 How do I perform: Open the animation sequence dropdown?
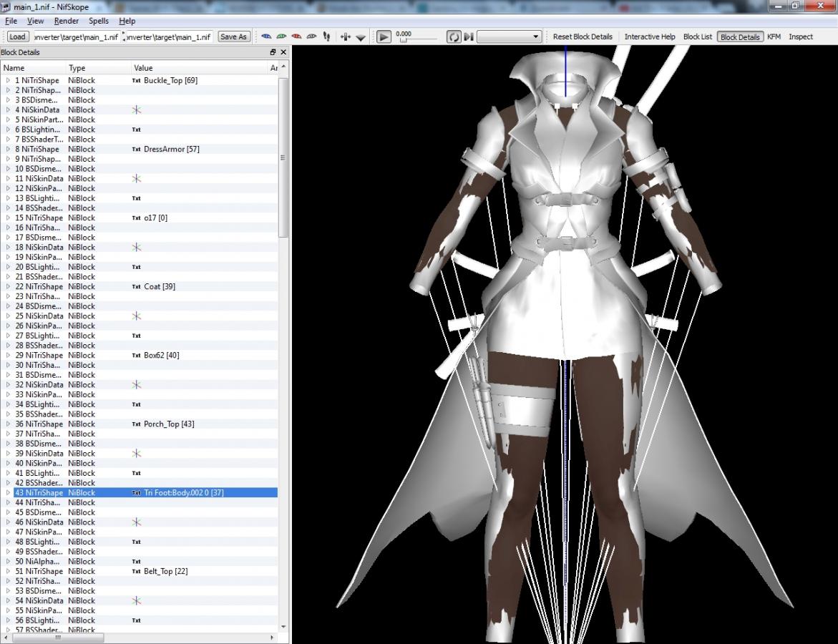509,36
